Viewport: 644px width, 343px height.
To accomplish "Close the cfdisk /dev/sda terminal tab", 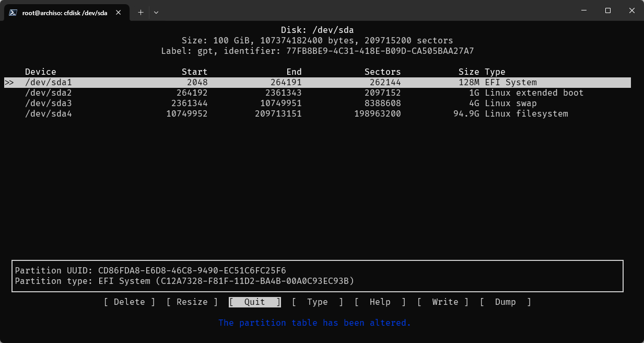I will click(120, 12).
